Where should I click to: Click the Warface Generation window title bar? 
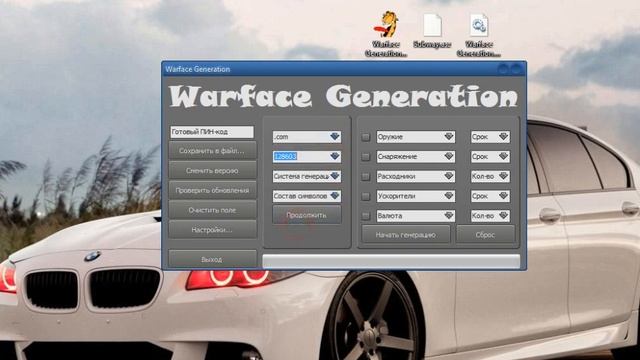tap(344, 69)
